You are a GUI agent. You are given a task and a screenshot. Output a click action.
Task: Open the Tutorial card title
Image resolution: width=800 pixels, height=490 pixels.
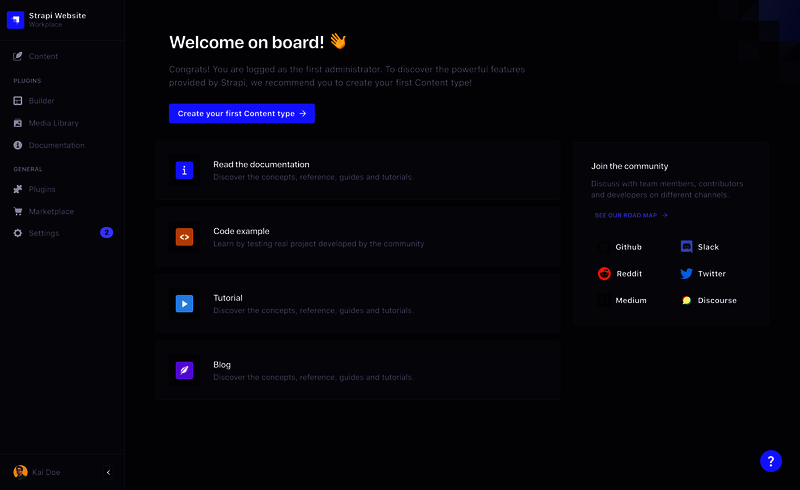(x=228, y=298)
